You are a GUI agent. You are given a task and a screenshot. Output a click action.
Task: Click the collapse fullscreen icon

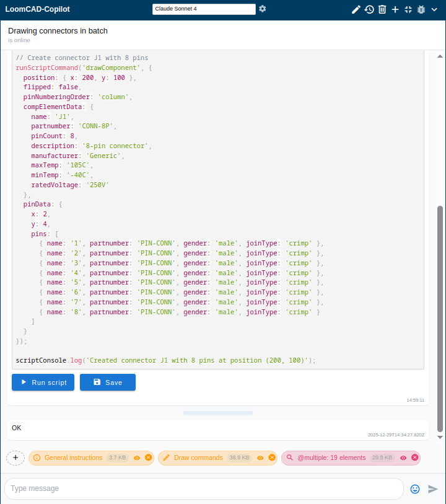[408, 9]
